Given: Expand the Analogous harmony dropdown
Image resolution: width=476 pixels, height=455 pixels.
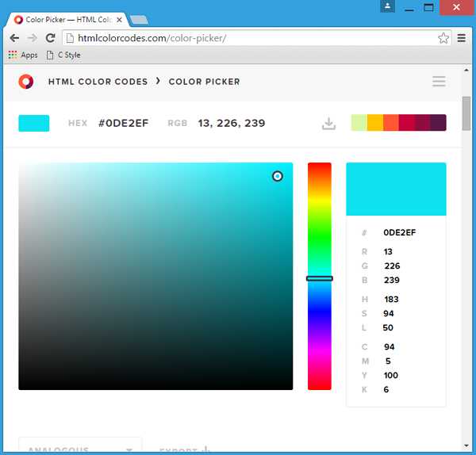Looking at the screenshot, I should point(79,449).
